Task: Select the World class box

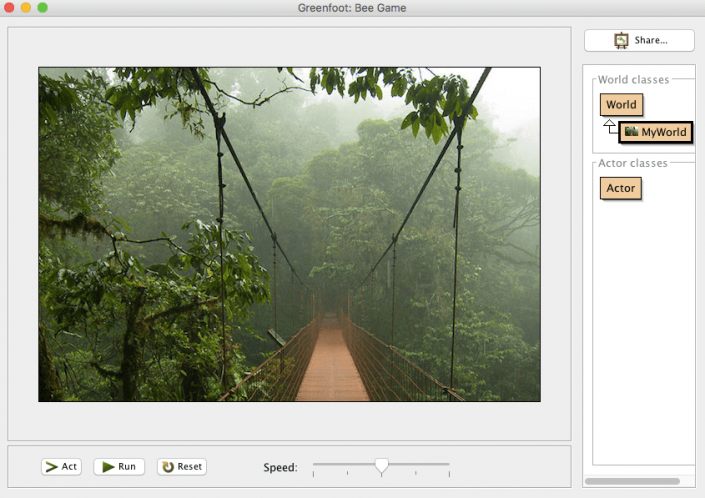Action: pyautogui.click(x=620, y=104)
